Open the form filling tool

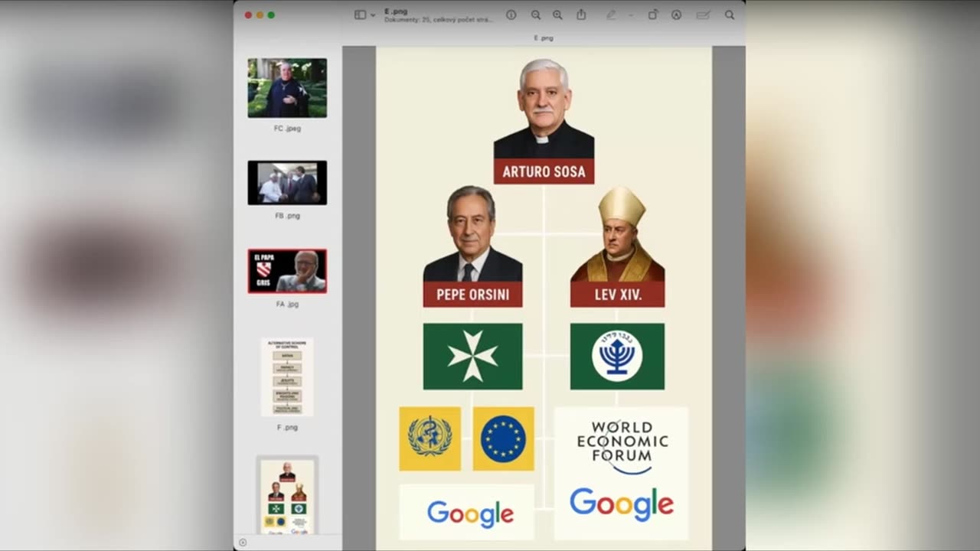[x=703, y=15]
